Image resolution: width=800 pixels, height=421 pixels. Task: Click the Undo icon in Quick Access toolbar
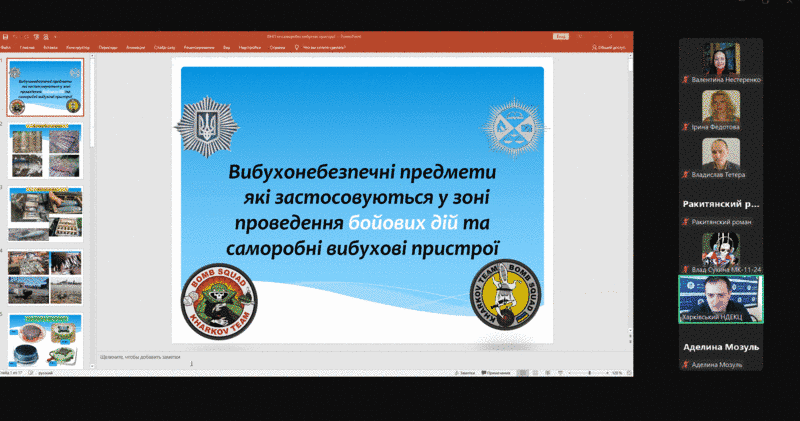pos(15,37)
